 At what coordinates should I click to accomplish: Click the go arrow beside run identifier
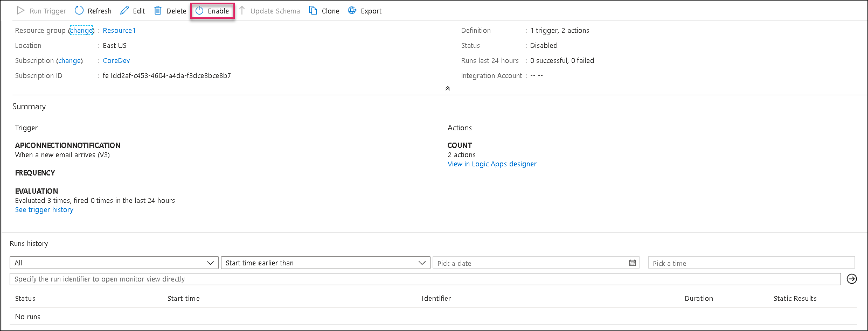pos(852,279)
